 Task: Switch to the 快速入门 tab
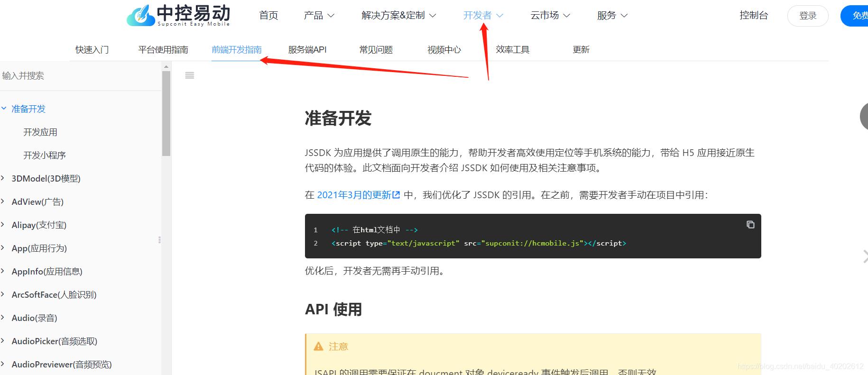coord(92,50)
